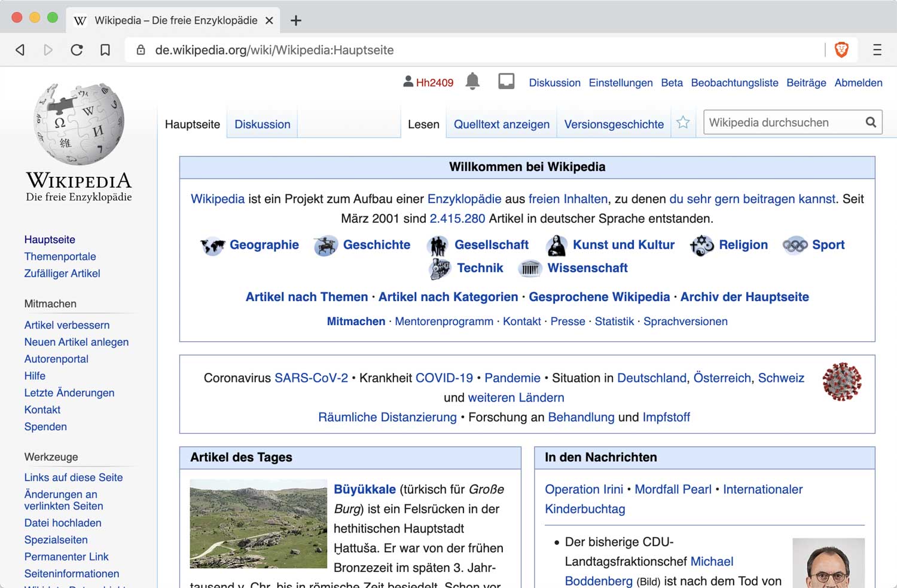The width and height of the screenshot is (897, 588).
Task: Open the Mentorenprogramm link
Action: [x=444, y=321]
